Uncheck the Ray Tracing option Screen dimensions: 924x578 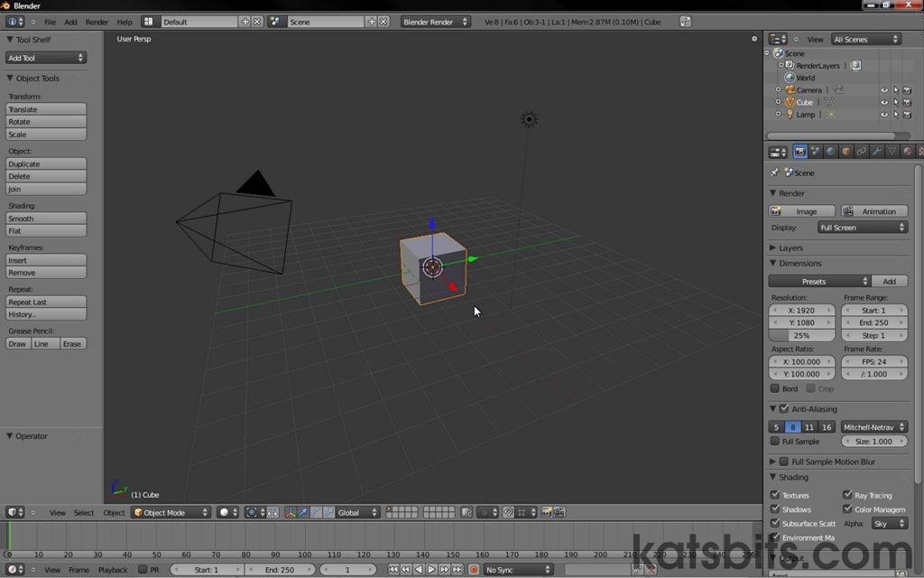pyautogui.click(x=847, y=495)
